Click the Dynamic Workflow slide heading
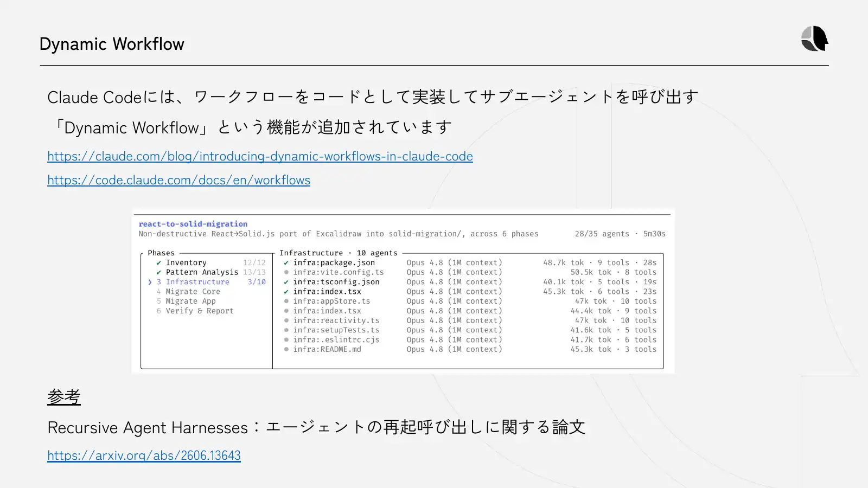 click(x=112, y=44)
